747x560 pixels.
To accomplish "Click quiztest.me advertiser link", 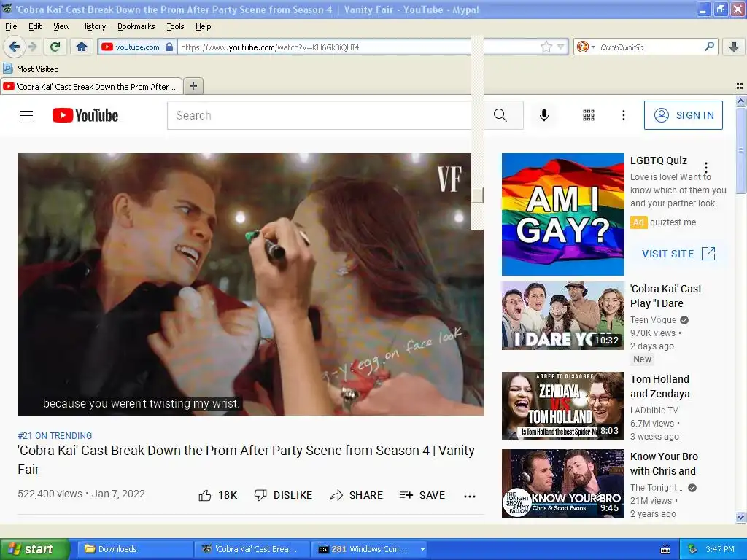I will click(x=673, y=222).
